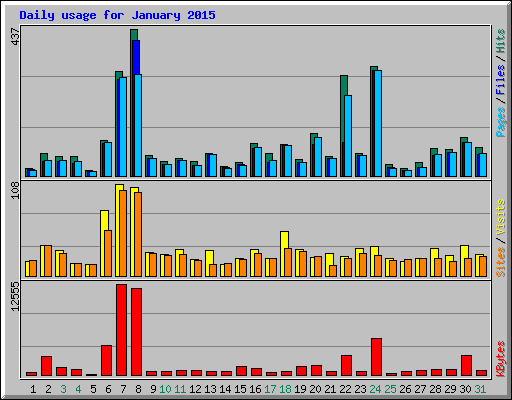Click green day 17 on the x-axis
This screenshot has height=400, width=512.
[x=270, y=389]
